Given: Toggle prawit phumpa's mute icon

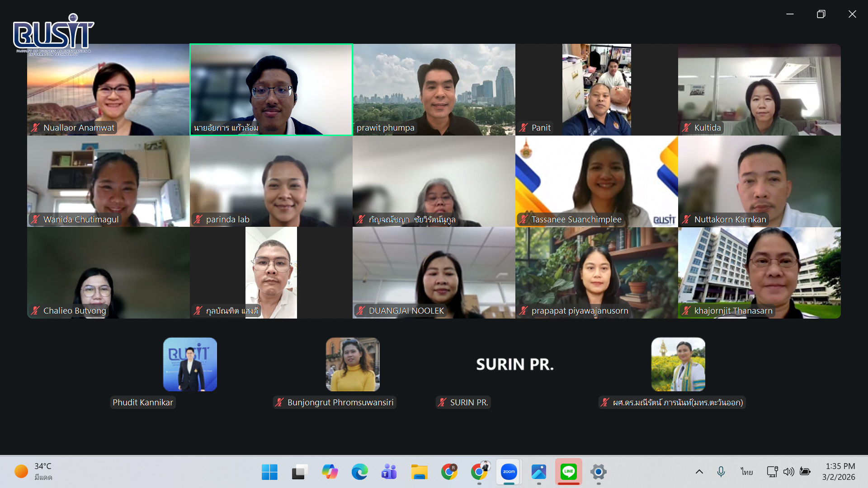Looking at the screenshot, I should pos(362,128).
